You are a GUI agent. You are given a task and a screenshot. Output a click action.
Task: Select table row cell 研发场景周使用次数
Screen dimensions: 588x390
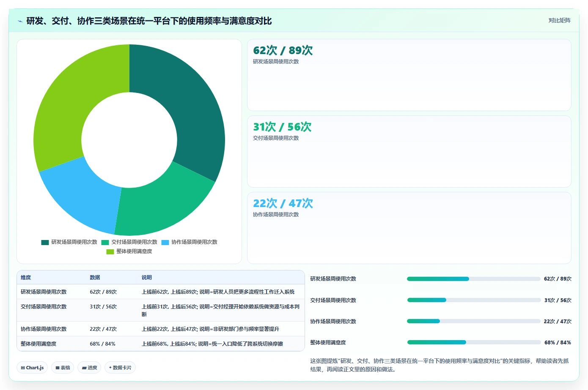click(x=44, y=292)
